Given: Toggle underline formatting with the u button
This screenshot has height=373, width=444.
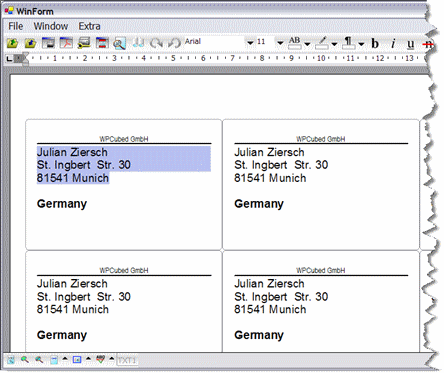Looking at the screenshot, I should (x=411, y=44).
